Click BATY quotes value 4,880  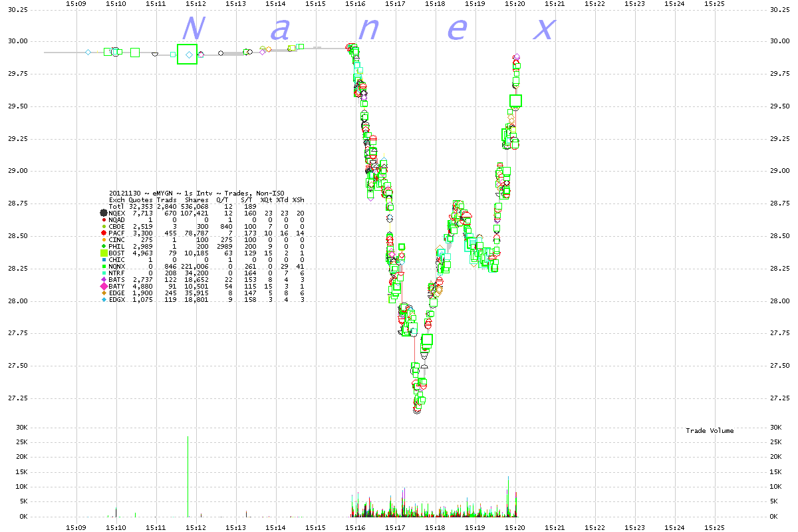(x=142, y=287)
